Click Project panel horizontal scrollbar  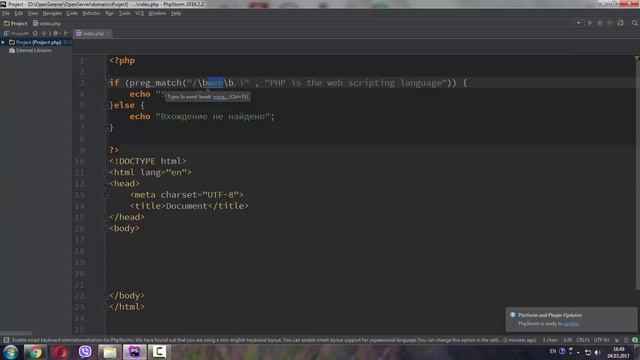(x=16, y=333)
